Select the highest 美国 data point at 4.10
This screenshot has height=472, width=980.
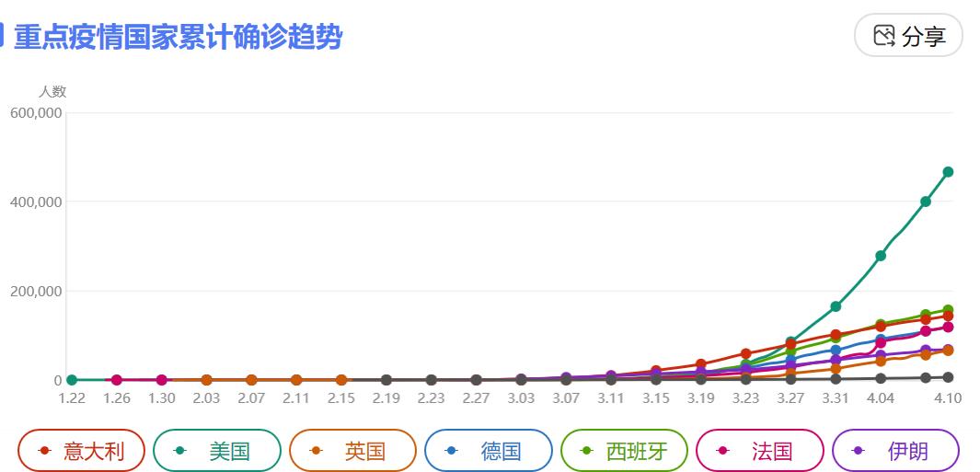pos(948,172)
